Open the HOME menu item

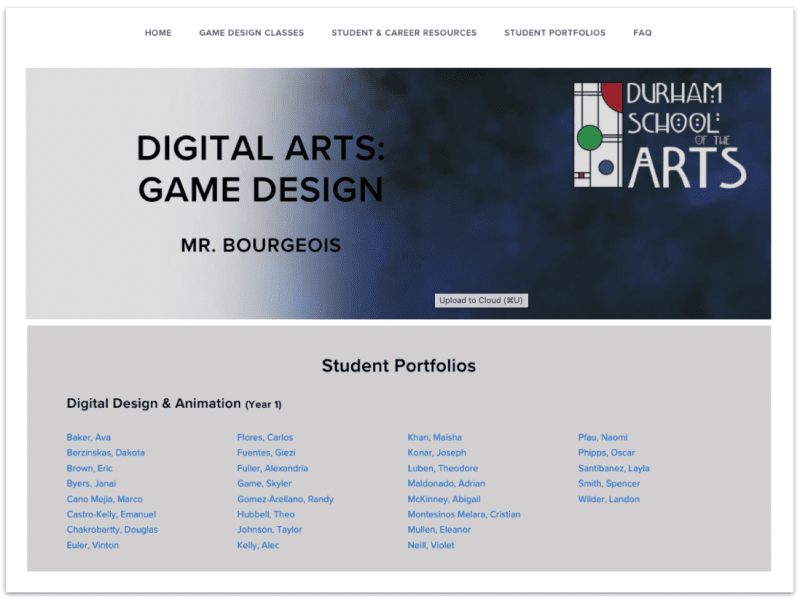158,32
